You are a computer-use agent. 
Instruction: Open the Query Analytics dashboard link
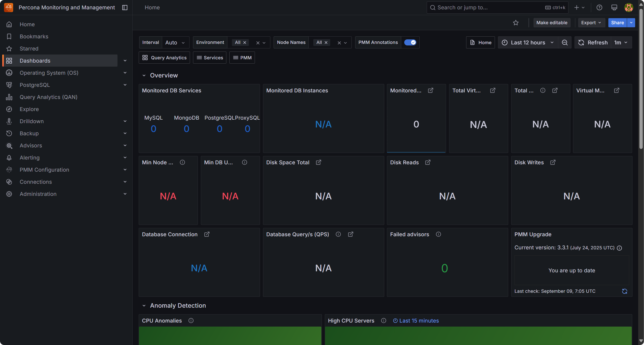coord(164,58)
